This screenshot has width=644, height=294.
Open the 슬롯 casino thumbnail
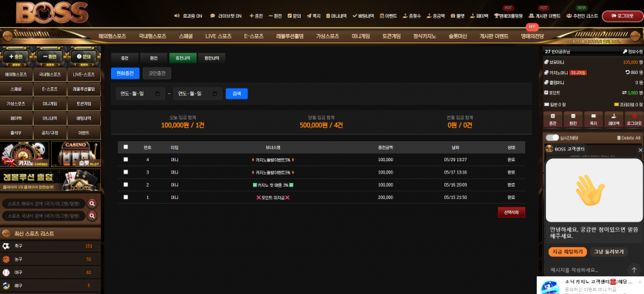click(76, 154)
